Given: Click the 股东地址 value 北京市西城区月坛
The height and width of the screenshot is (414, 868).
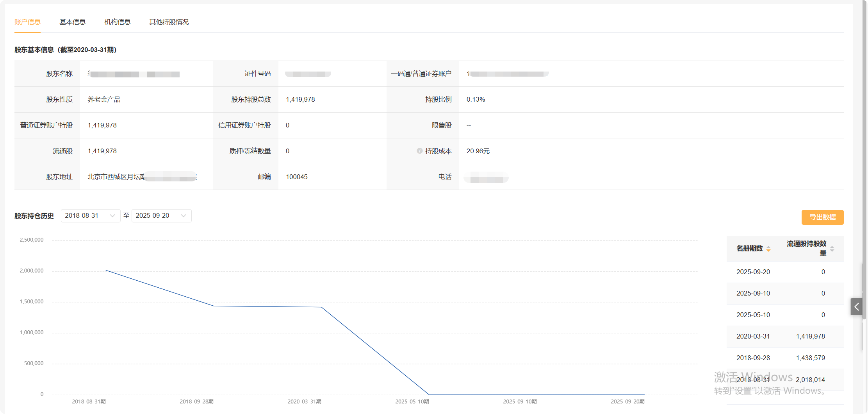Looking at the screenshot, I should [x=116, y=177].
